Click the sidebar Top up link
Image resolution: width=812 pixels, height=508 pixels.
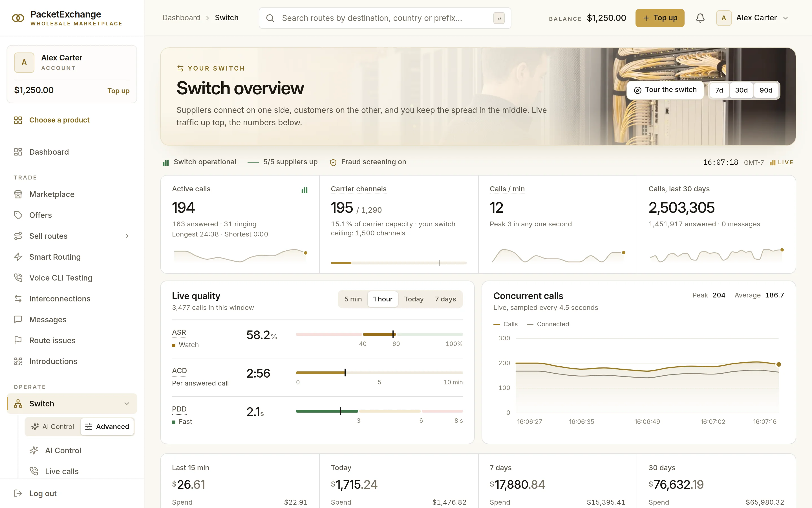tap(118, 91)
